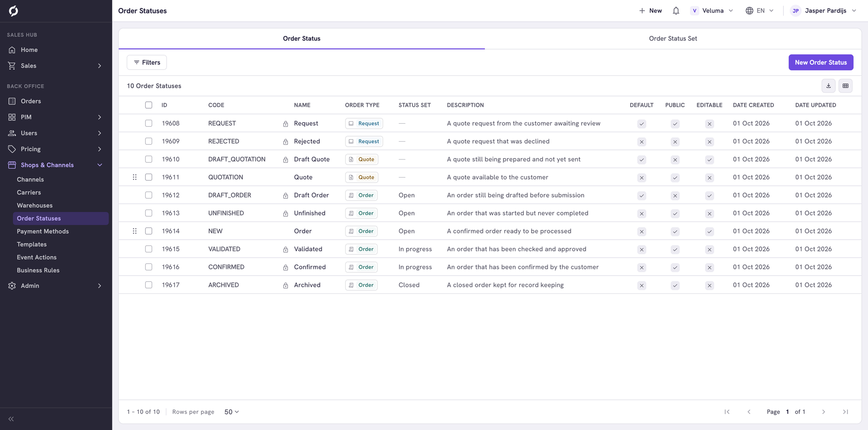This screenshot has width=868, height=430.
Task: Jump to the last page arrow
Action: tap(846, 412)
